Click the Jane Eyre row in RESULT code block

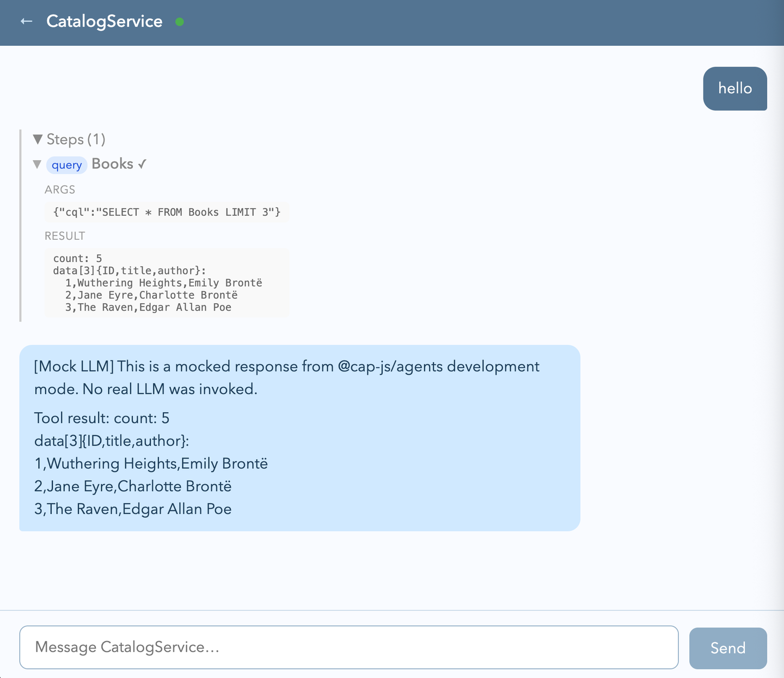tap(151, 295)
